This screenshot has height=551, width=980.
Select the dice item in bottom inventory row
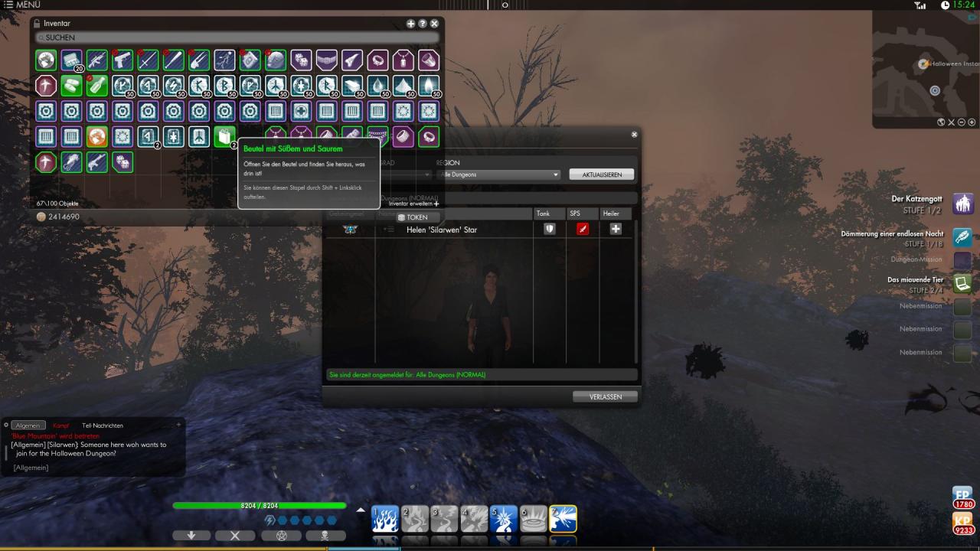click(122, 161)
